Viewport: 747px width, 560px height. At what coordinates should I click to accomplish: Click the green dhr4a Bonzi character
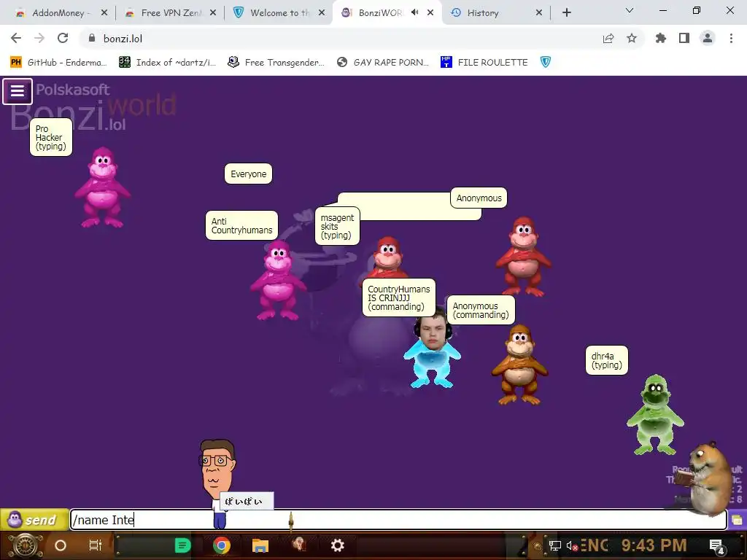pos(656,414)
